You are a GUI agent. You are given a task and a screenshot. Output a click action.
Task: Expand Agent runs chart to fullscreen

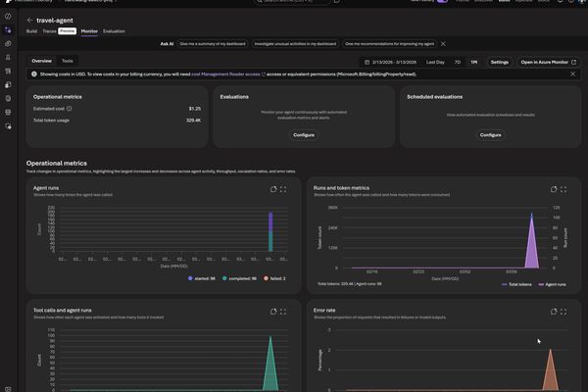pyautogui.click(x=283, y=189)
